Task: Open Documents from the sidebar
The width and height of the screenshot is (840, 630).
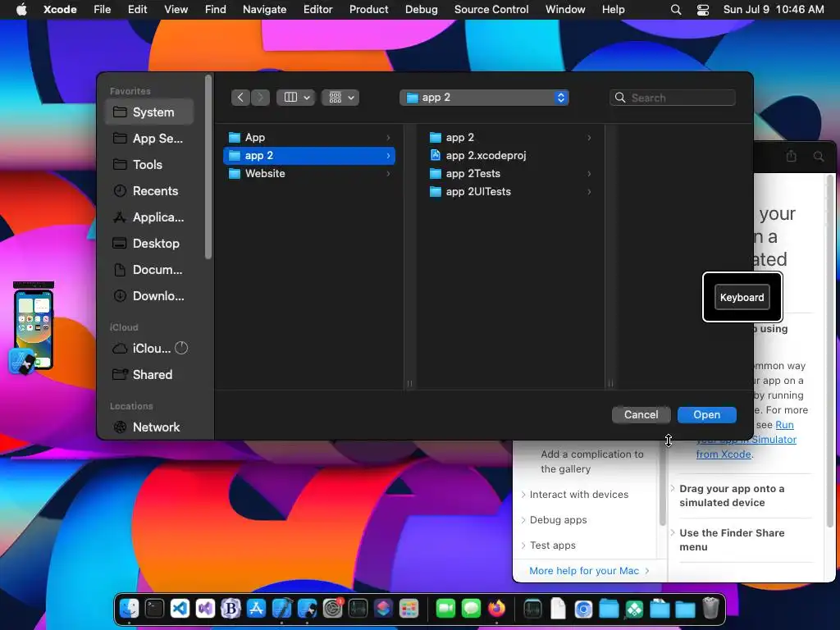Action: (x=149, y=269)
